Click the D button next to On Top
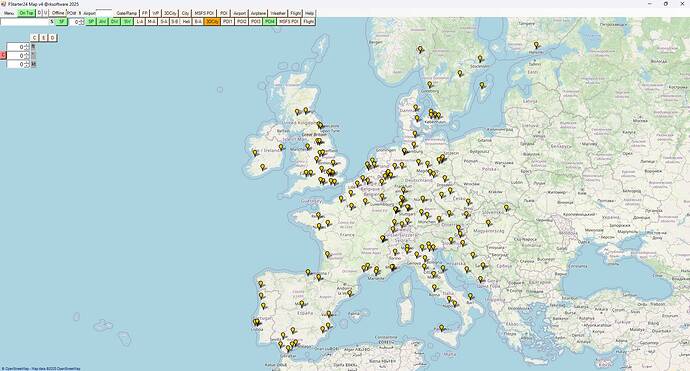The image size is (690, 371). [39, 13]
